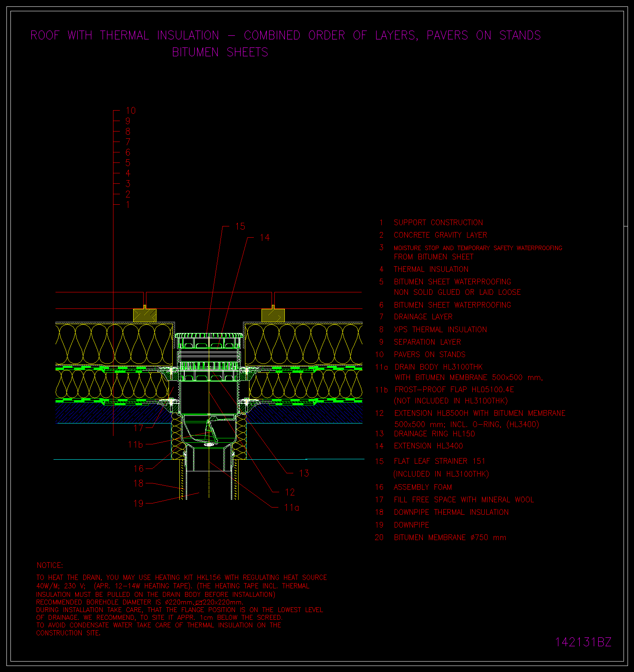Screen dimensions: 634x672
Task: Click legend entry 'SUPPORT CONSTRUCTION'
Action: [x=438, y=222]
